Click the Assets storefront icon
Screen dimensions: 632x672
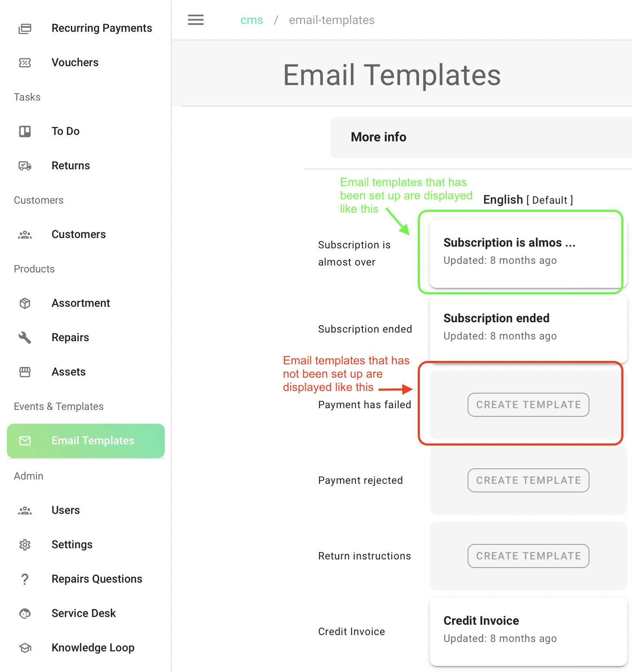[x=25, y=372]
